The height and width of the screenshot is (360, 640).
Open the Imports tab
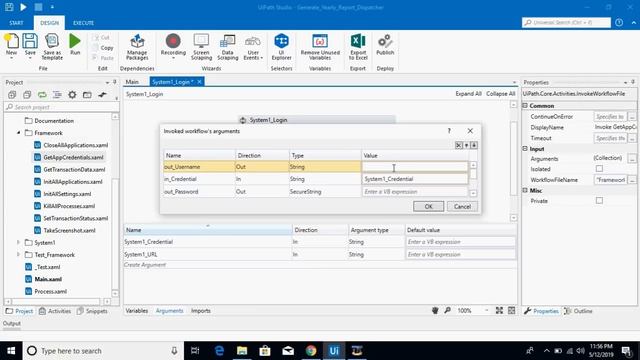(201, 311)
